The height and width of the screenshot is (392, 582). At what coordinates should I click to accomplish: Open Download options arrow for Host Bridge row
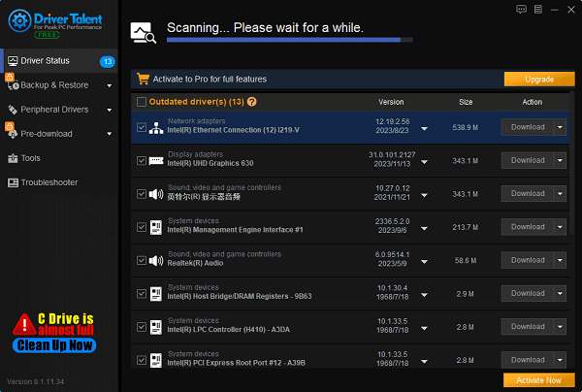tap(560, 294)
